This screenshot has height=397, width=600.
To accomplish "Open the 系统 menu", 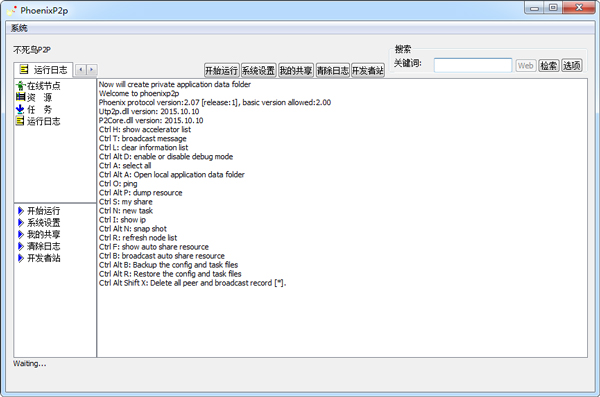I will coord(19,28).
